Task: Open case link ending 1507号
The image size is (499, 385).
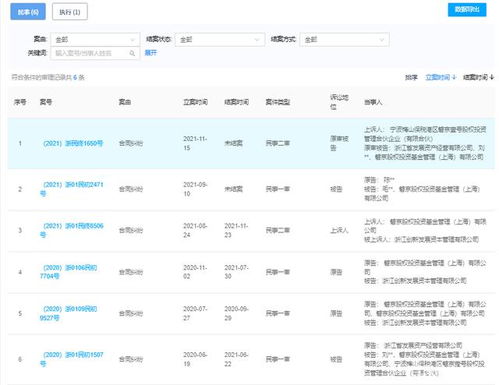Action: 72,359
